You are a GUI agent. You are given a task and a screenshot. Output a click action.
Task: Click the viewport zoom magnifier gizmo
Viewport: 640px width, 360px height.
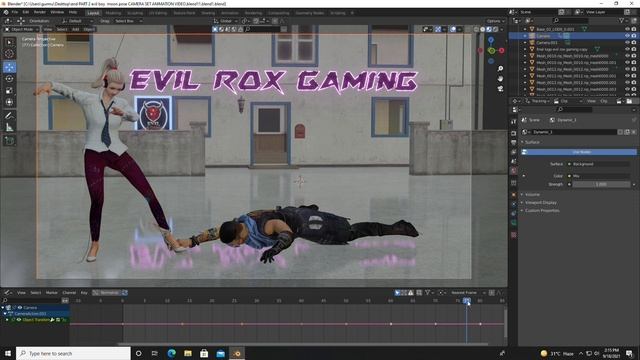click(x=500, y=69)
